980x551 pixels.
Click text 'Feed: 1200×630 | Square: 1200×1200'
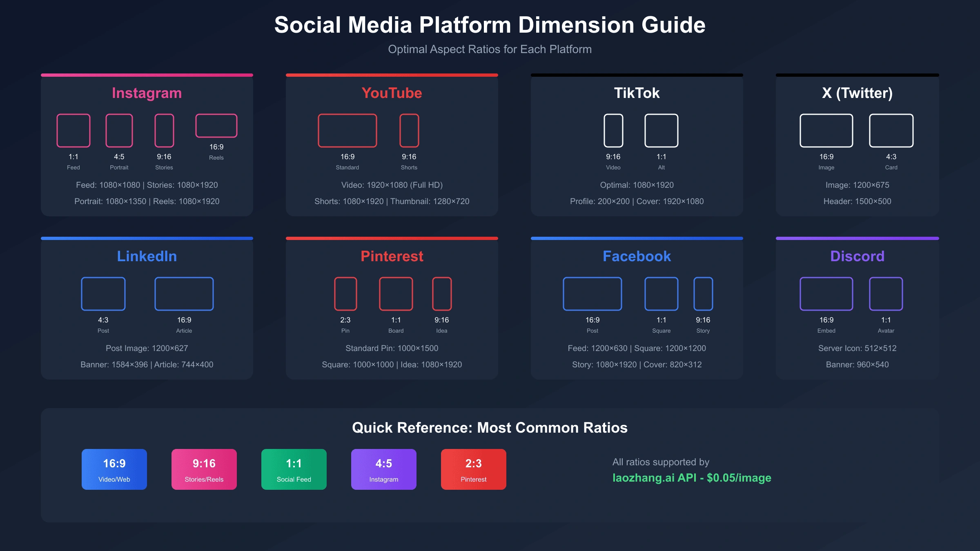(x=637, y=348)
